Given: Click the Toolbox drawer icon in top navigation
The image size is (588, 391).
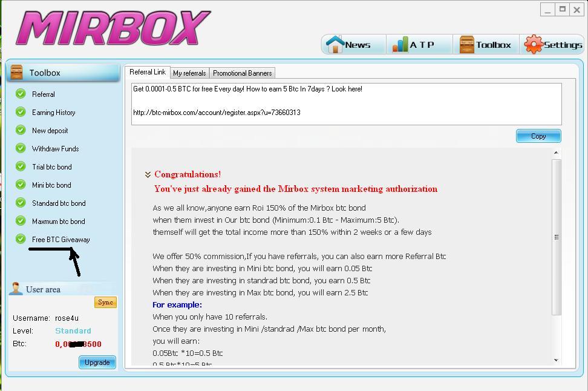Looking at the screenshot, I should click(467, 44).
